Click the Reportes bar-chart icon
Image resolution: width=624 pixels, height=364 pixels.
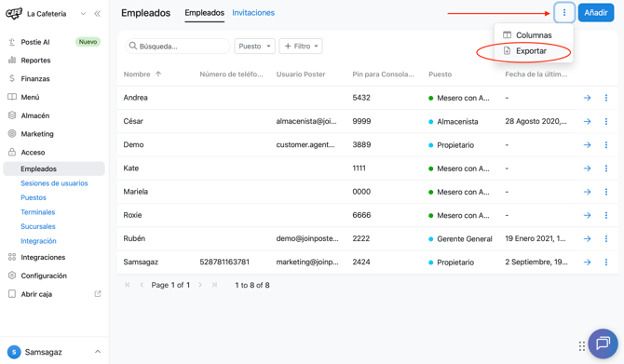12,61
